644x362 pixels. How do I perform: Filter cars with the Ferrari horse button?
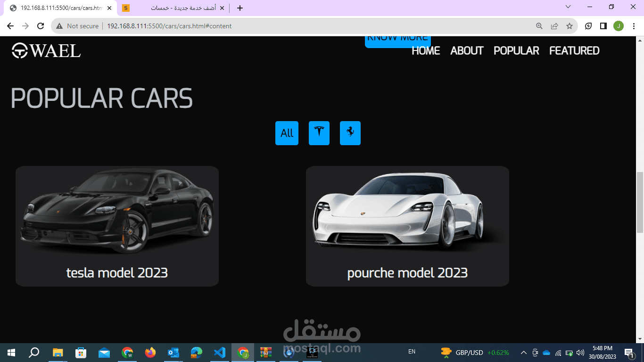click(x=350, y=133)
